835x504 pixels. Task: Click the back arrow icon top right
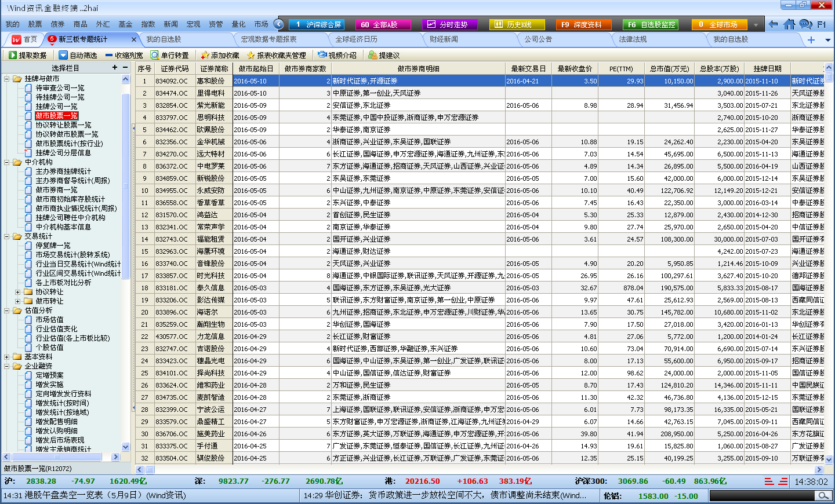pyautogui.click(x=774, y=25)
